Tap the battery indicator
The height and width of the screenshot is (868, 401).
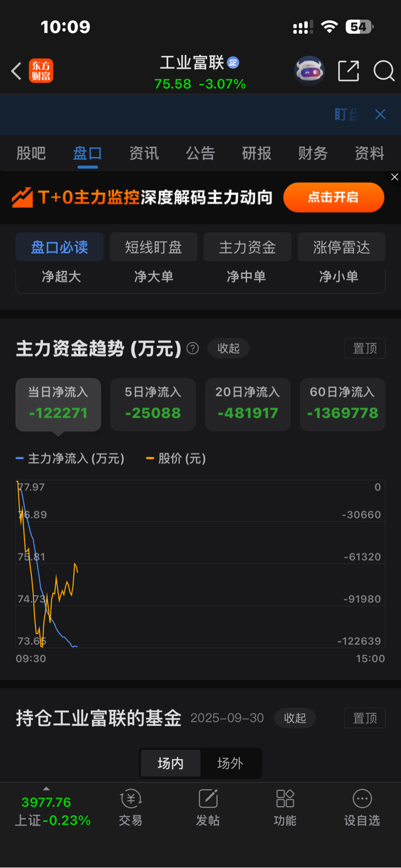pyautogui.click(x=359, y=27)
